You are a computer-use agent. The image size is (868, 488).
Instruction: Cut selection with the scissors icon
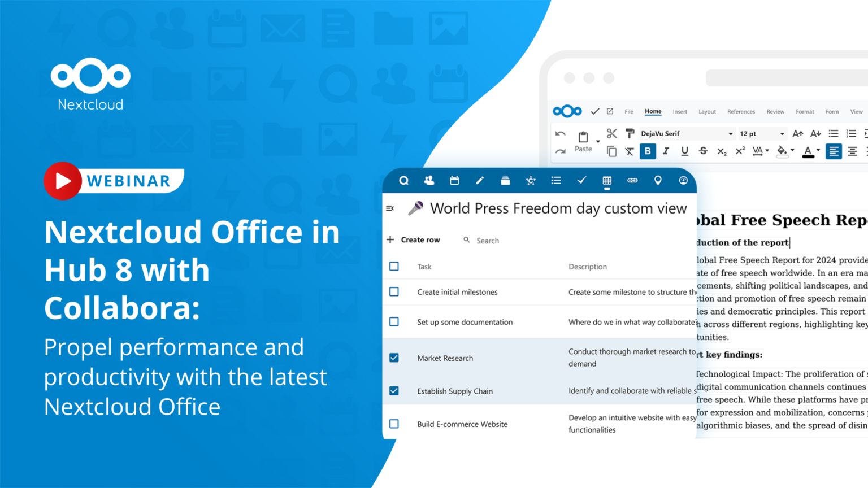(611, 133)
